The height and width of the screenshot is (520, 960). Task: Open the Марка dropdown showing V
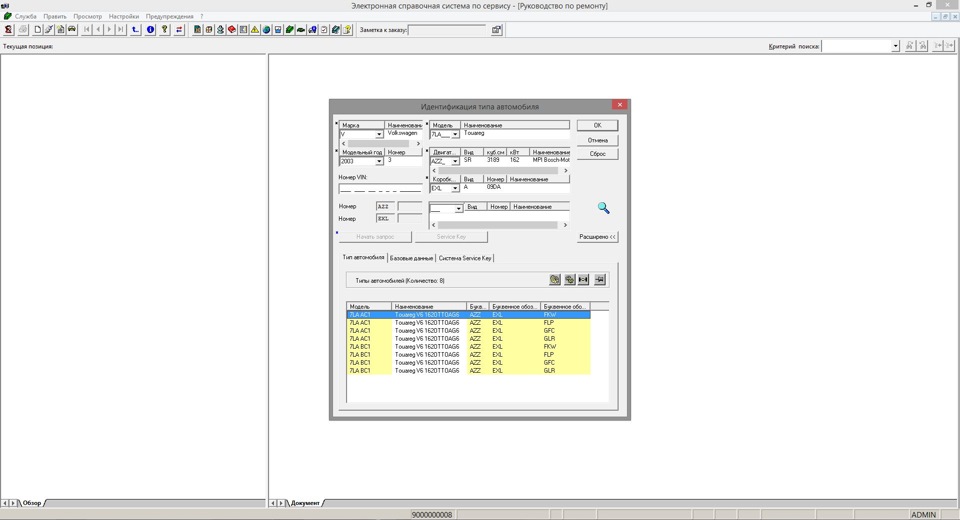[379, 134]
